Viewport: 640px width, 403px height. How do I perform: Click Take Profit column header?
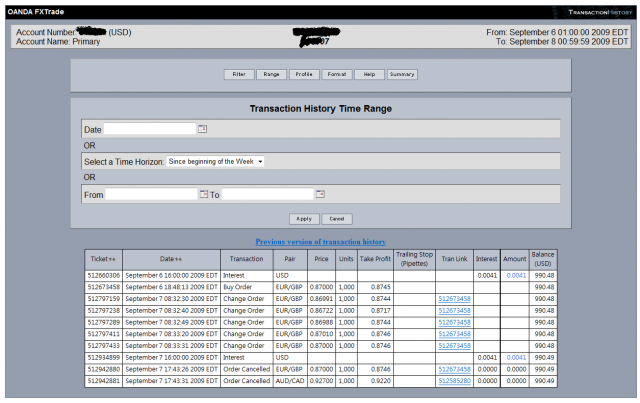[375, 259]
